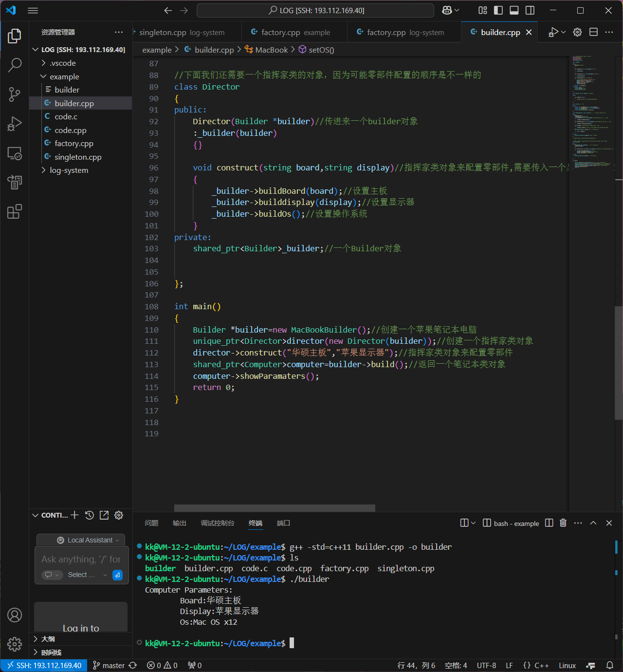Open the Local Assistant dropdown
623x672 pixels.
pos(88,540)
